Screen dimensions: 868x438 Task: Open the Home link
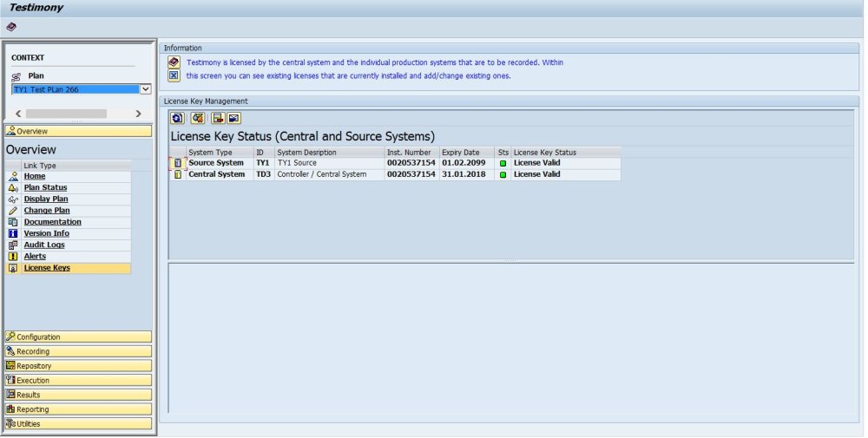point(35,176)
